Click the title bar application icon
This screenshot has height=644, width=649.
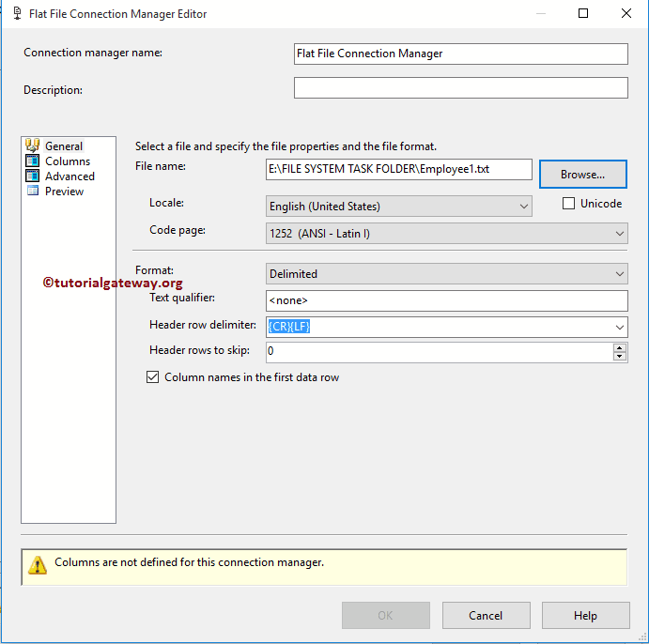(x=18, y=13)
